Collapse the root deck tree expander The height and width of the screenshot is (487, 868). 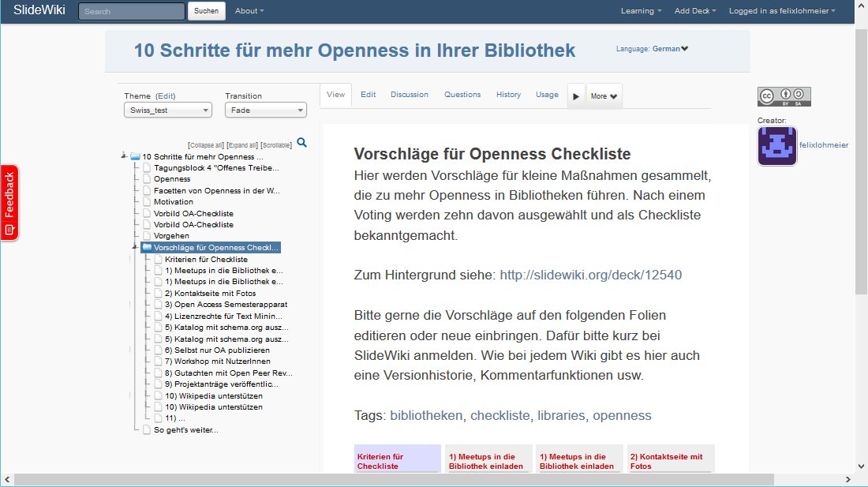(124, 156)
